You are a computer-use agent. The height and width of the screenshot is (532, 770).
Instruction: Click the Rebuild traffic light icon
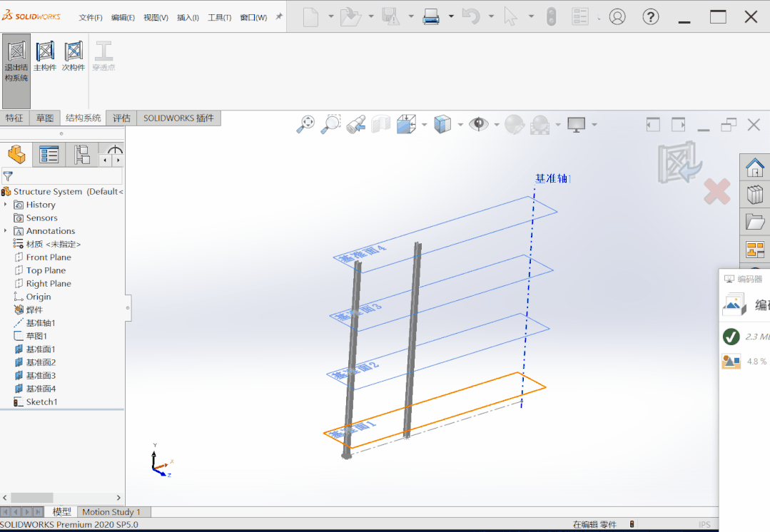click(x=551, y=16)
